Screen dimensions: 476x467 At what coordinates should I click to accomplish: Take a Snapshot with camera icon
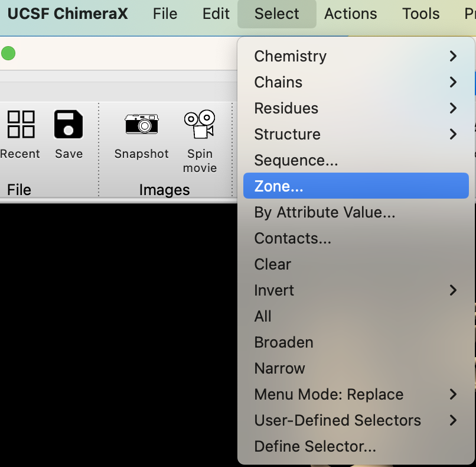tap(142, 124)
